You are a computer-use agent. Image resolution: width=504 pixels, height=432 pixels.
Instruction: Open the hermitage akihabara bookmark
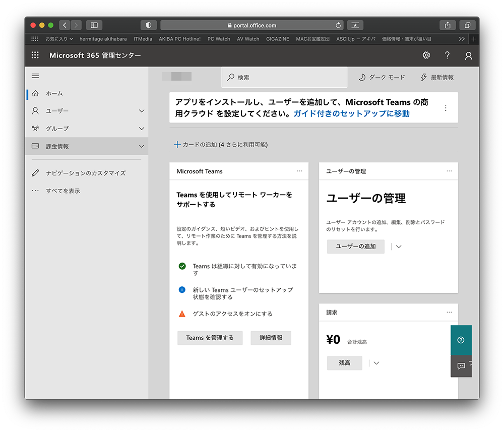[103, 39]
